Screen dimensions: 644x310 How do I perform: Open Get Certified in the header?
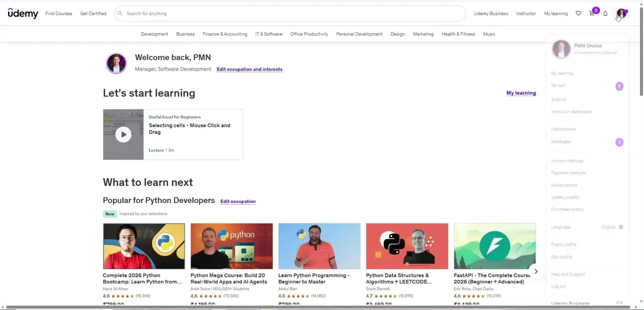[x=93, y=14]
